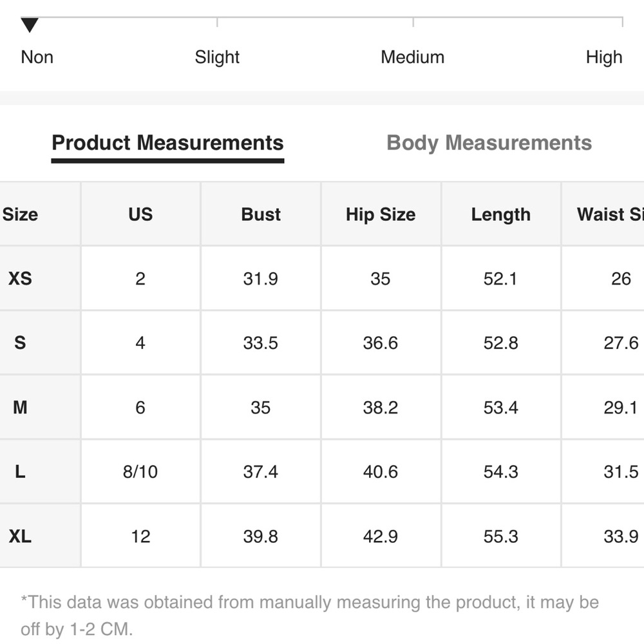This screenshot has height=644, width=644.
Task: Click the Length column header
Action: (x=500, y=214)
